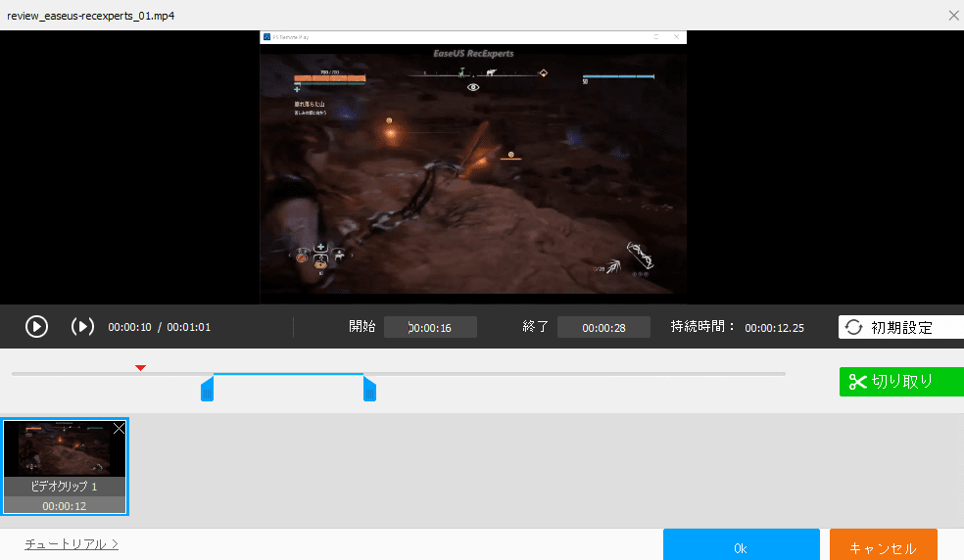
Task: Select the left blue trim handle
Action: [x=207, y=389]
